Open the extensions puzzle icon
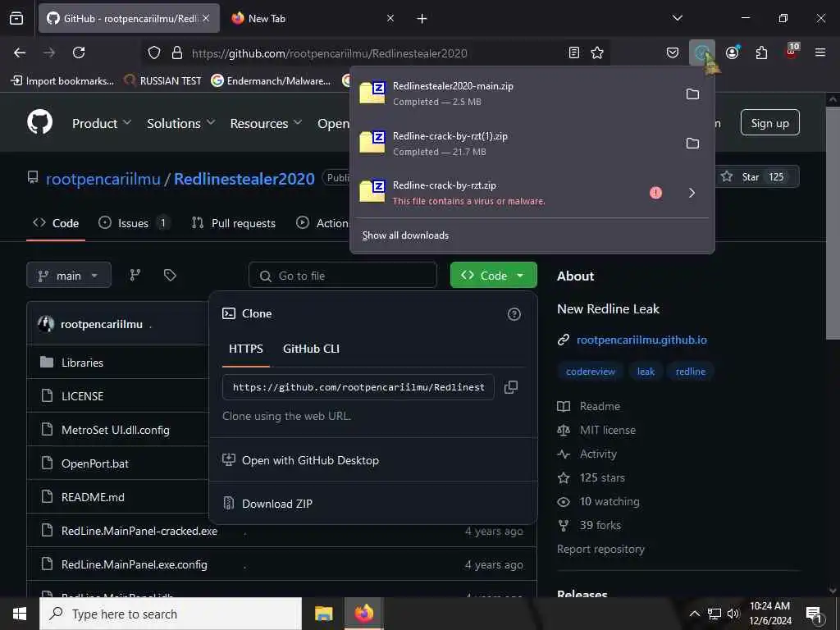The height and width of the screenshot is (630, 840). (x=761, y=52)
